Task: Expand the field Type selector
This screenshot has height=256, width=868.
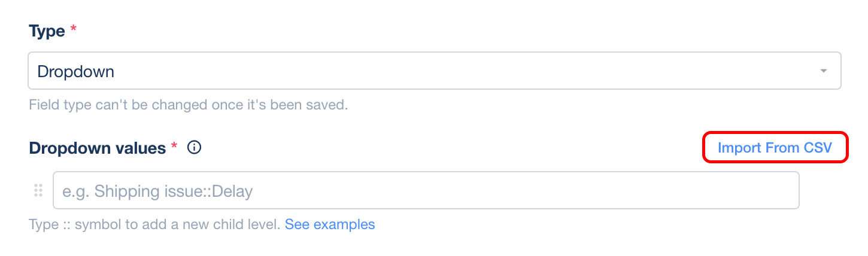Action: (435, 71)
